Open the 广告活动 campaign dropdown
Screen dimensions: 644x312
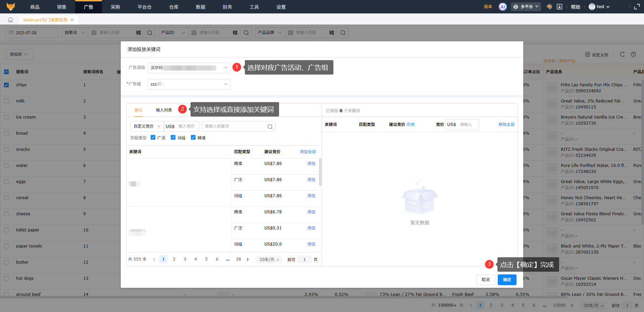(x=189, y=68)
